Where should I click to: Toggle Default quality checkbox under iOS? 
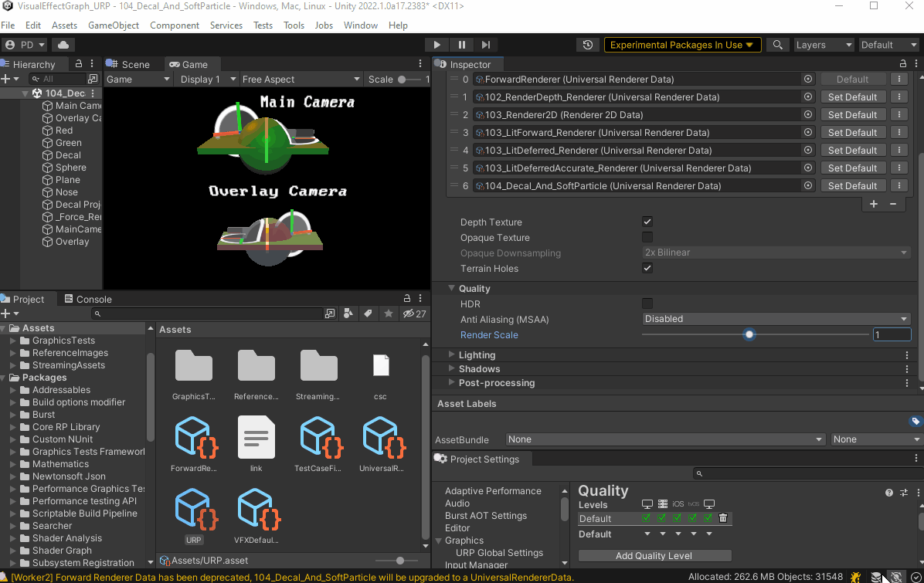click(x=677, y=518)
